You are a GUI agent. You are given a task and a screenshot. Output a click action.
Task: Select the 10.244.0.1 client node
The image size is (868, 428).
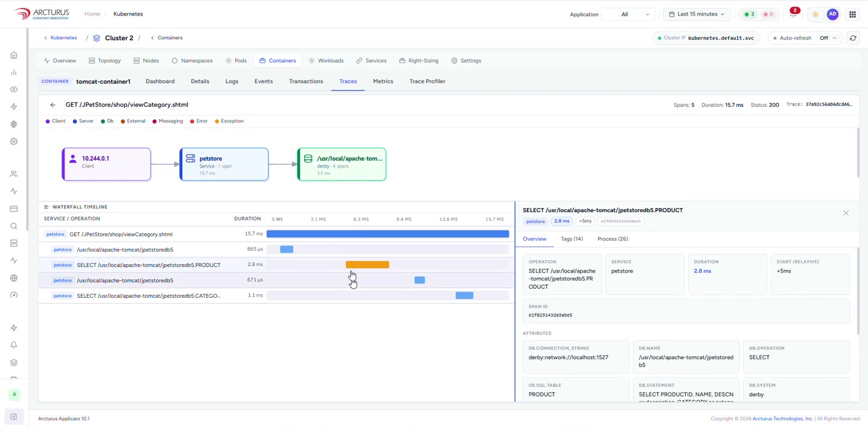click(x=106, y=164)
